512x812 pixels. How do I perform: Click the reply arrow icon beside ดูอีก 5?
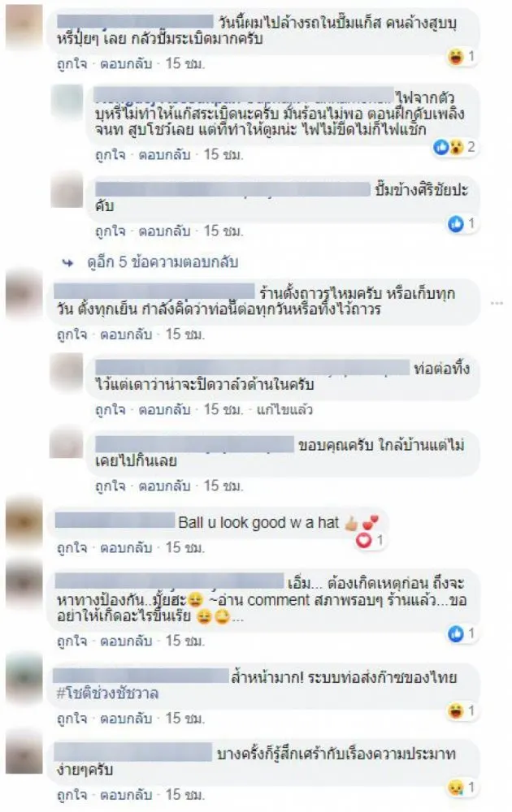tap(68, 262)
